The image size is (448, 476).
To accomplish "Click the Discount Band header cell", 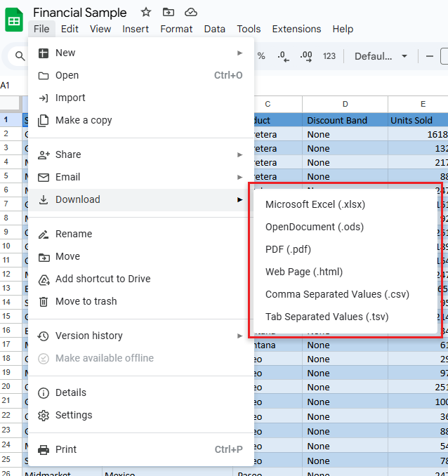I will tap(345, 120).
